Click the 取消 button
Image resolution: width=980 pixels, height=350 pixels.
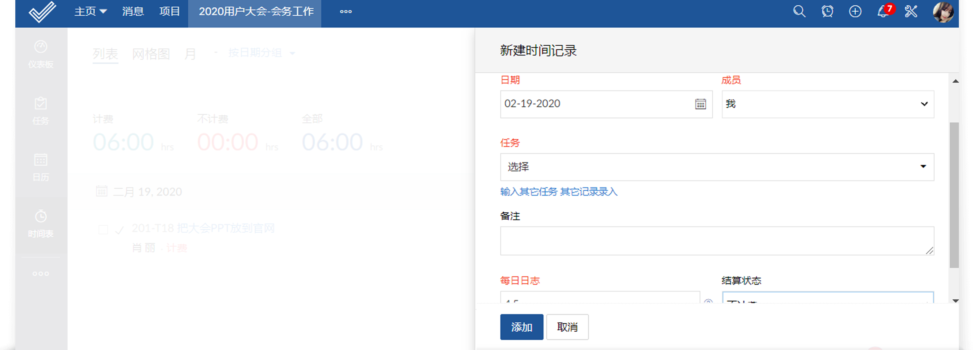(x=567, y=327)
